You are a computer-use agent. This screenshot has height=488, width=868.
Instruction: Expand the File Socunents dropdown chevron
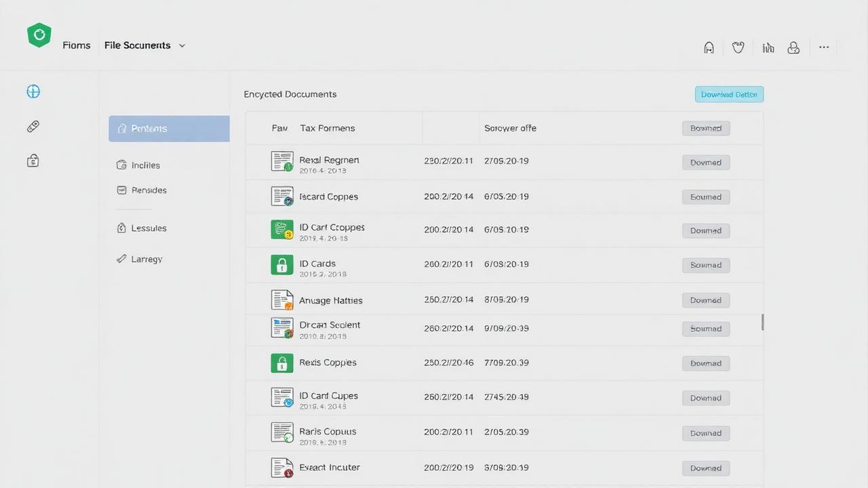tap(182, 46)
